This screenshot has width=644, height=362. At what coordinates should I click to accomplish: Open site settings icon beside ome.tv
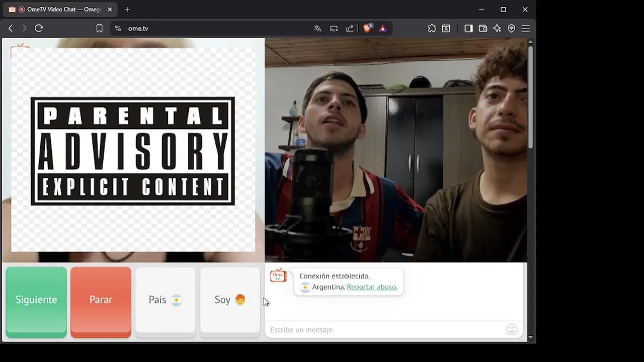(118, 29)
